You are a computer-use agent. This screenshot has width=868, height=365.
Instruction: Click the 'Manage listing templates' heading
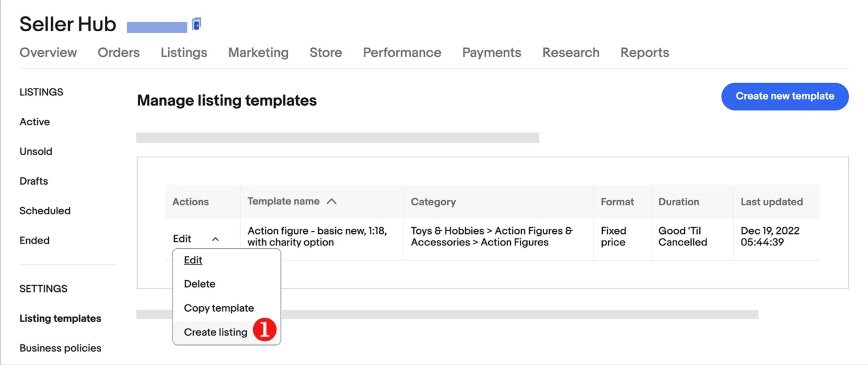click(227, 101)
